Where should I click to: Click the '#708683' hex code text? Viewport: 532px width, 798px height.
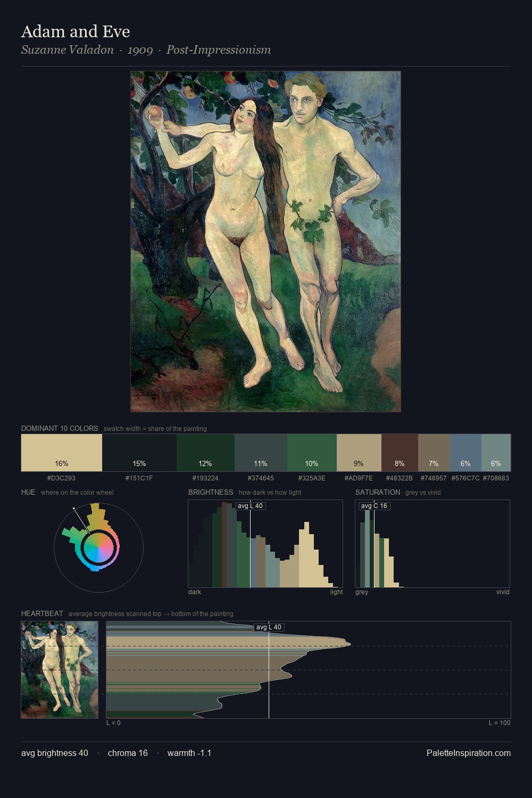496,478
